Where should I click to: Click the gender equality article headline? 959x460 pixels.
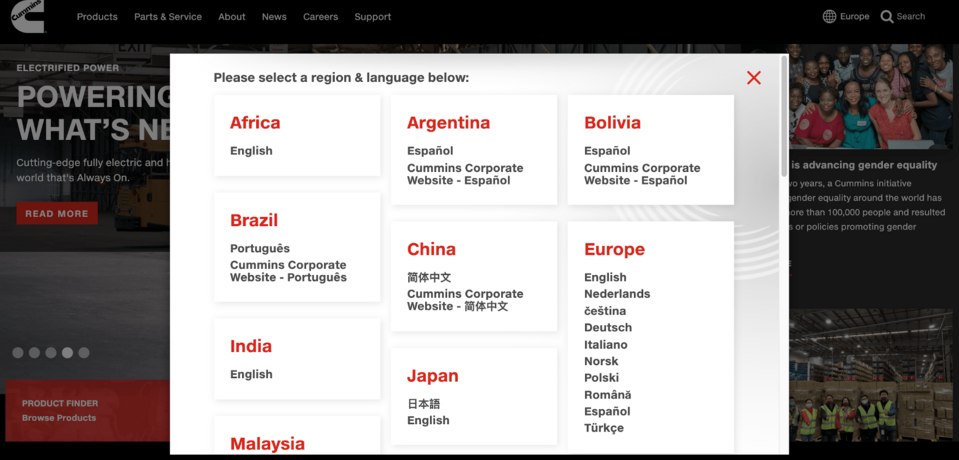point(864,165)
